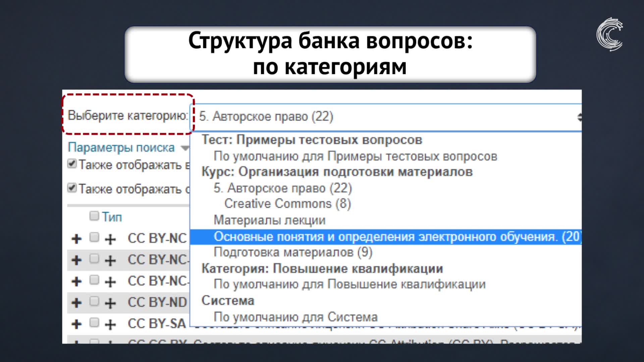The height and width of the screenshot is (362, 644).
Task: Click the CC BY-SA question name
Action: [x=157, y=324]
